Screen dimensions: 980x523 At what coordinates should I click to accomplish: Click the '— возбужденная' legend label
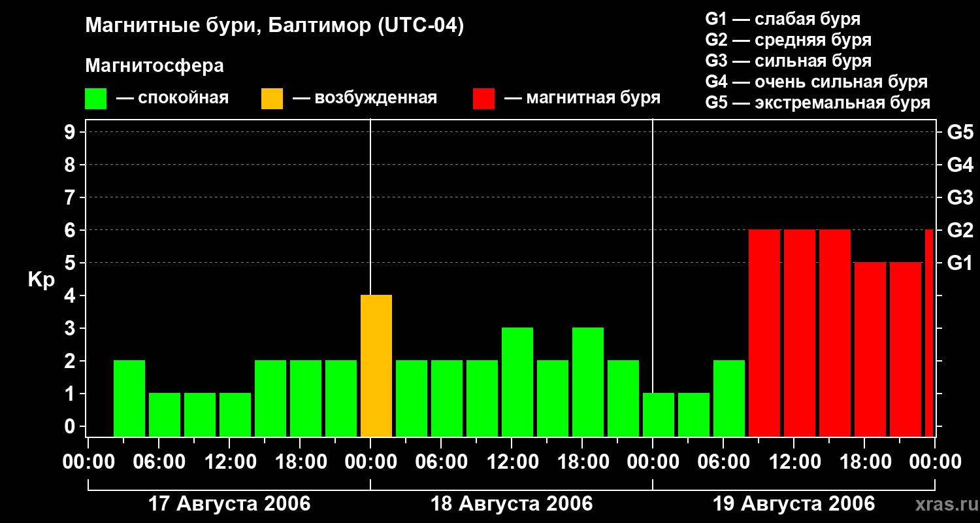click(x=365, y=99)
